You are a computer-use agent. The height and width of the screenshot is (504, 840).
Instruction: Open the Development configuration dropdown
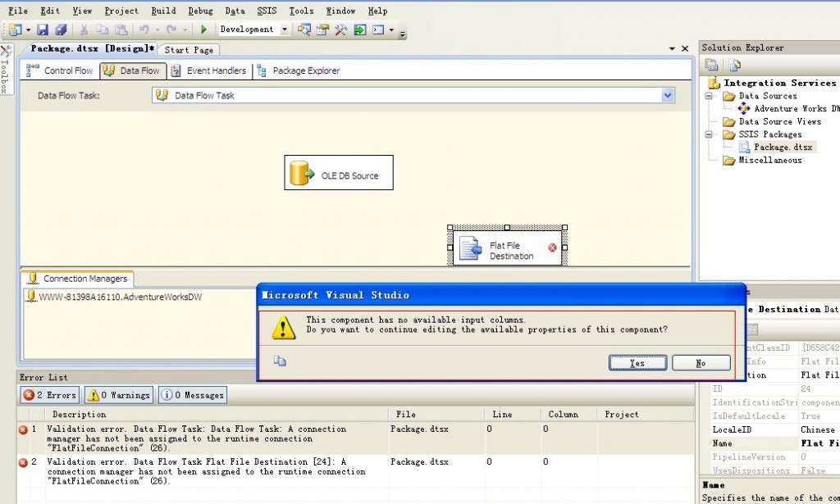[x=285, y=30]
